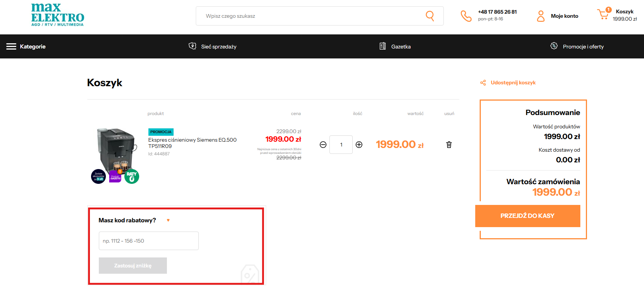Open the Gazetka menu item
Image resolution: width=644 pixels, height=290 pixels.
(x=401, y=47)
